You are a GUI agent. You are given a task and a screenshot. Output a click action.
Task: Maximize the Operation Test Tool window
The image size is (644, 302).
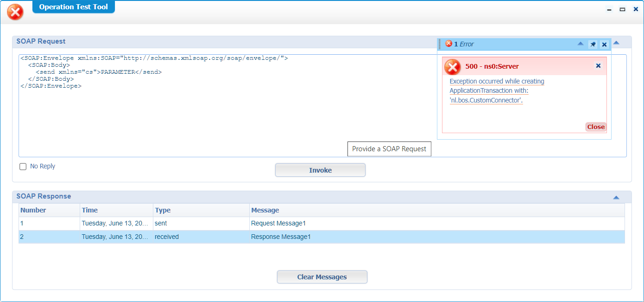pos(623,9)
